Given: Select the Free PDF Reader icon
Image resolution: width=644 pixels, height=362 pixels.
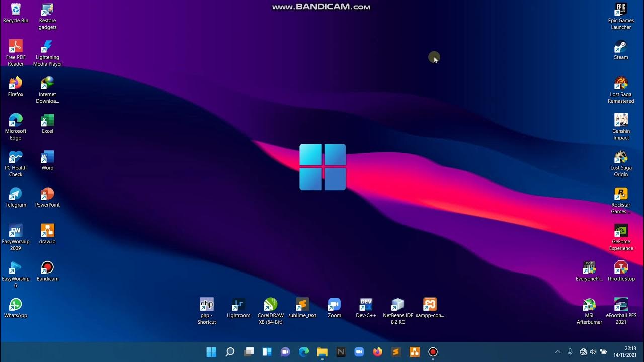Looking at the screenshot, I should point(16,53).
